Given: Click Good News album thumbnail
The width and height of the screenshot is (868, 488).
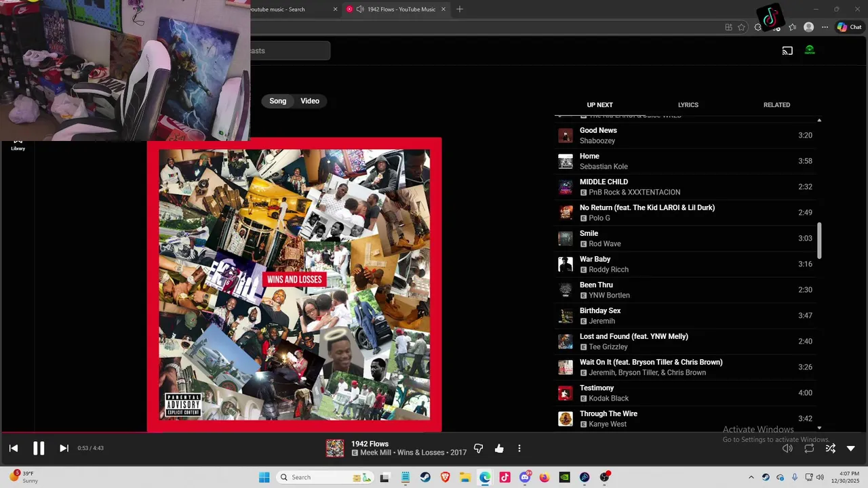Looking at the screenshot, I should coord(565,136).
